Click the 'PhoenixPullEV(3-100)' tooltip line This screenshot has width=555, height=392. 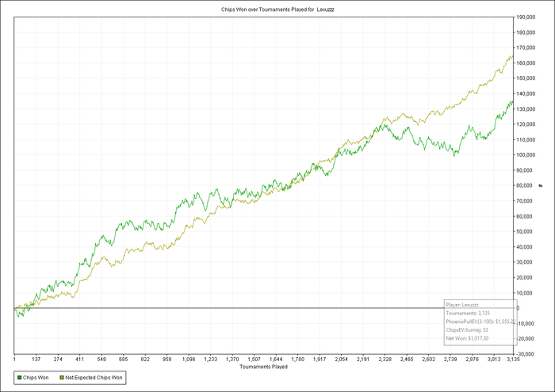point(480,322)
